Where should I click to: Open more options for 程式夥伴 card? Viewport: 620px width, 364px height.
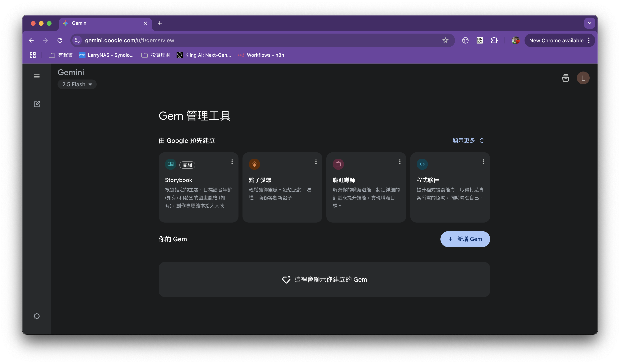tap(484, 162)
